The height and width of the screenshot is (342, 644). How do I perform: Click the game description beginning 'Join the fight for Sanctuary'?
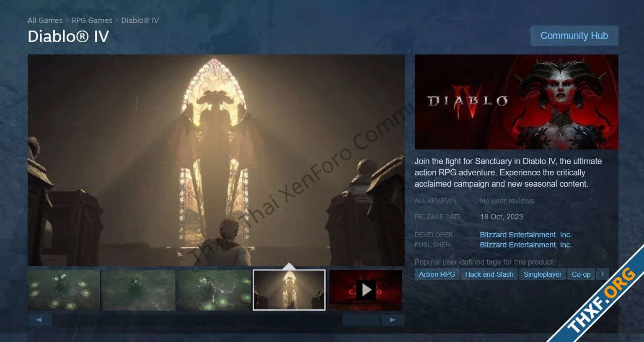coord(508,172)
